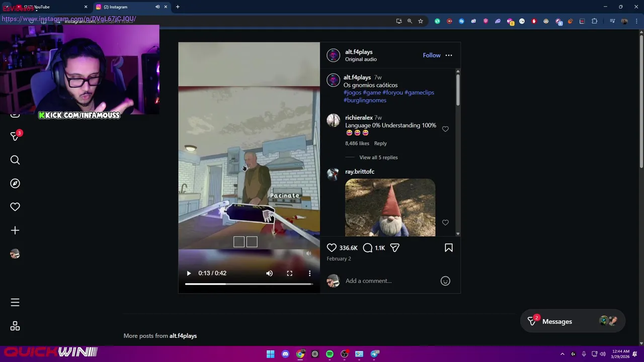Like richieralex's comment
The height and width of the screenshot is (362, 644).
[445, 129]
